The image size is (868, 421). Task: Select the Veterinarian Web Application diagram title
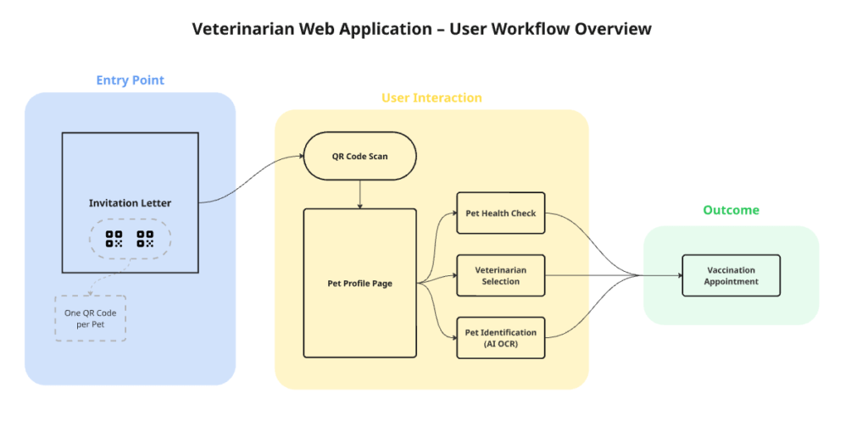coord(421,29)
